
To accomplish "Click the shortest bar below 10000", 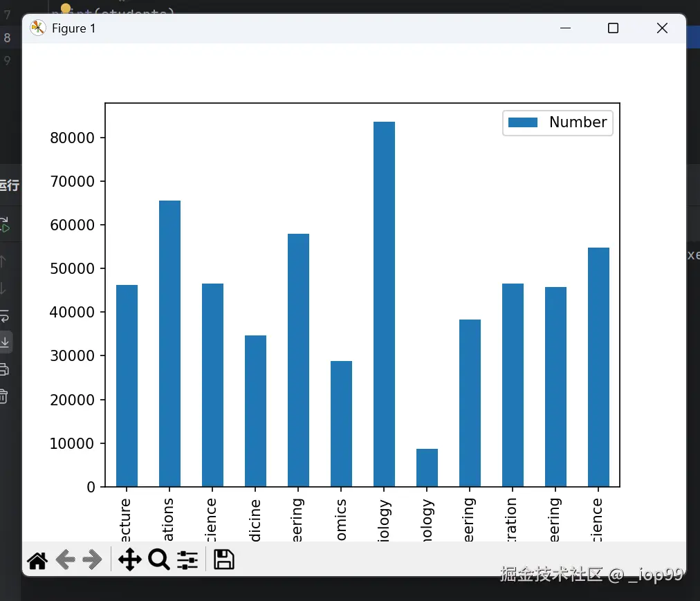I will tap(427, 468).
